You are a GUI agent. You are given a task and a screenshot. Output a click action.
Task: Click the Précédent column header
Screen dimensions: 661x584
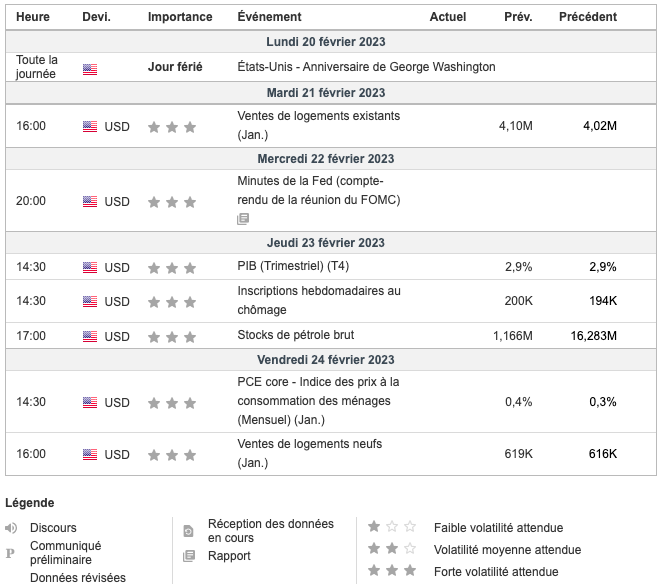click(x=588, y=17)
